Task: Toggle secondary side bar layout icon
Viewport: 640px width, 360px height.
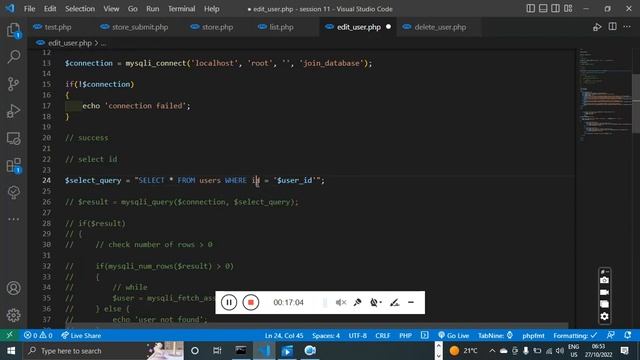Action: 556,9
